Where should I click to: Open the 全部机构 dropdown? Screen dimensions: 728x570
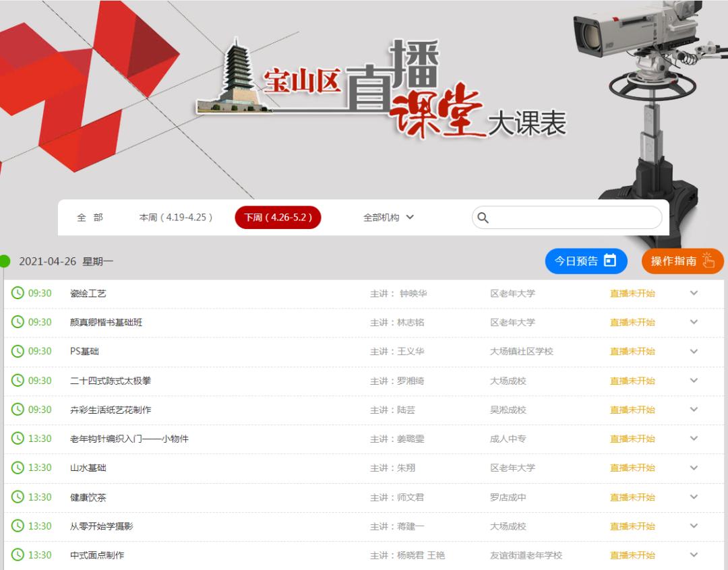coord(388,217)
